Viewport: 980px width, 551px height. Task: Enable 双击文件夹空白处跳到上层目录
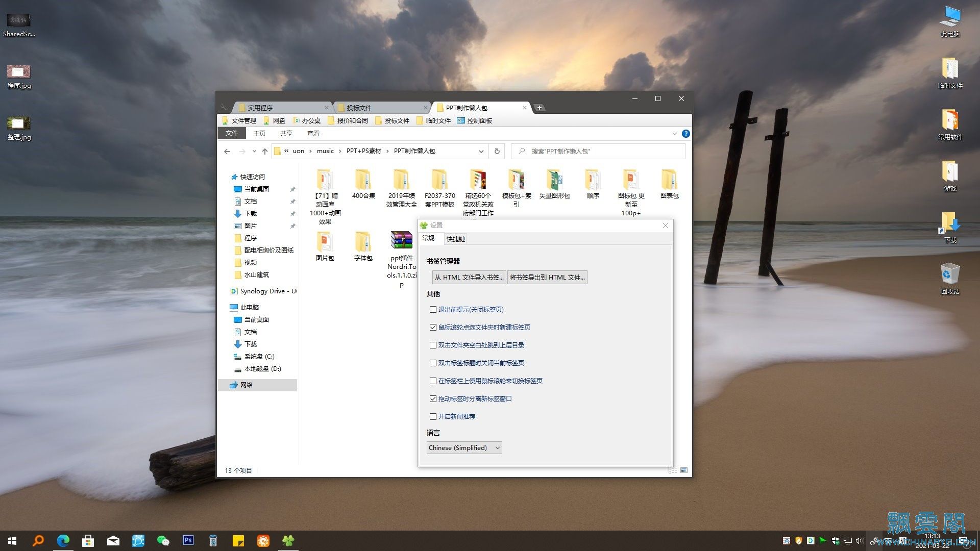433,345
